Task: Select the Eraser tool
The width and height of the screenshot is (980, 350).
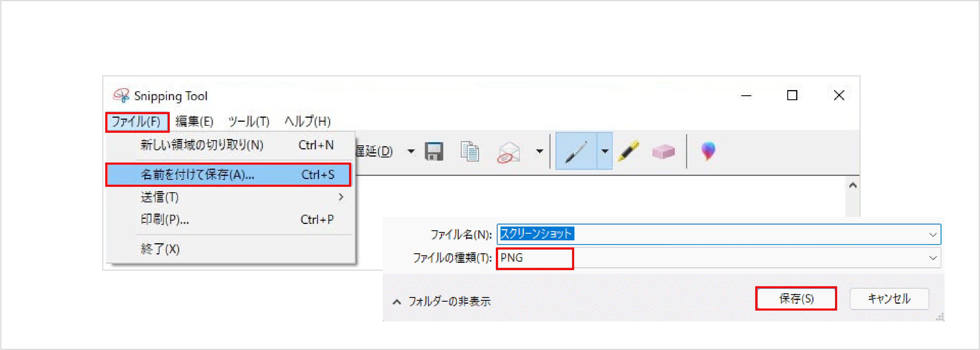Action: coord(663,152)
